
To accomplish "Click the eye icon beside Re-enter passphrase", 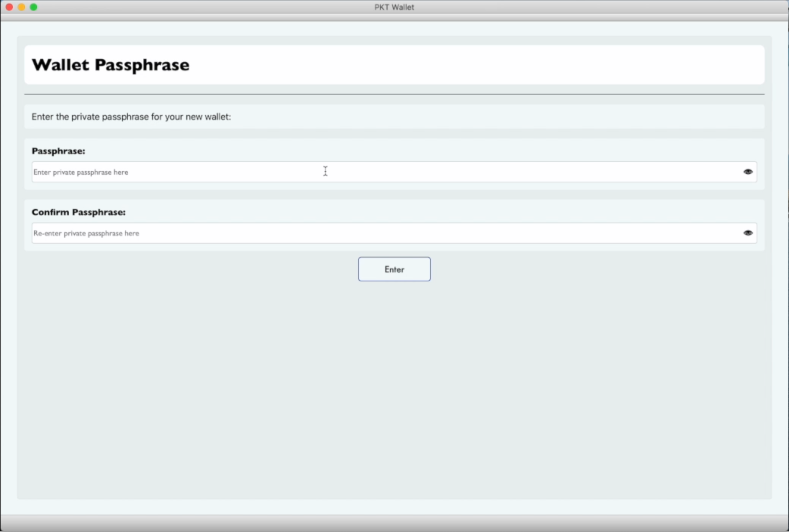I will coord(748,233).
